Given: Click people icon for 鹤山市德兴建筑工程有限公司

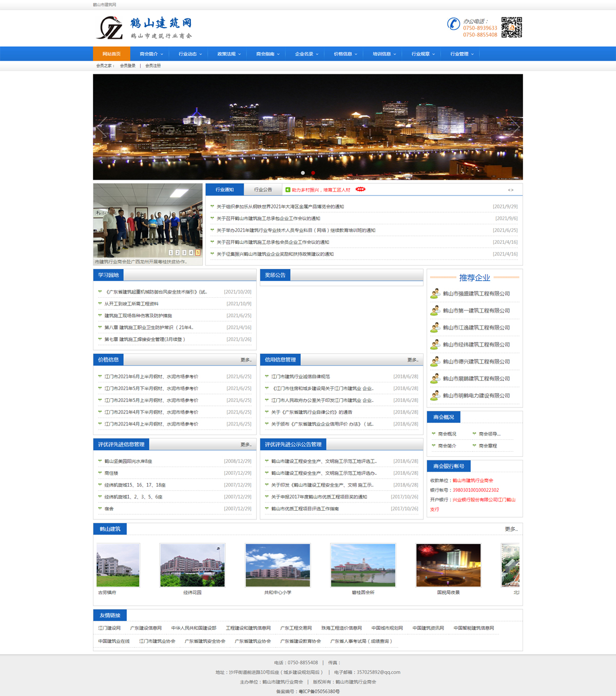Looking at the screenshot, I should [435, 361].
